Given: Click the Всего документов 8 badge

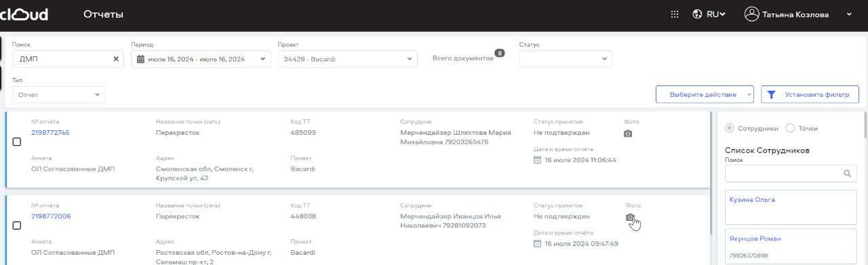Looking at the screenshot, I should coord(500,53).
